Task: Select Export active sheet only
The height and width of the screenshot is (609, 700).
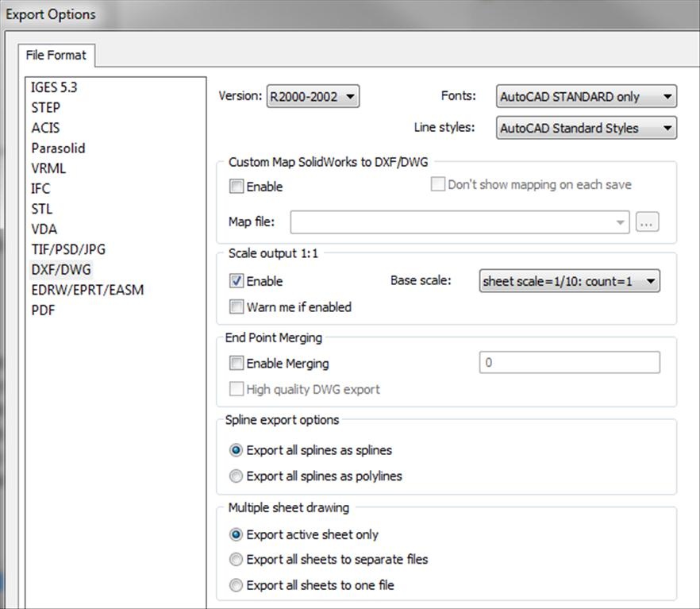Action: point(236,534)
